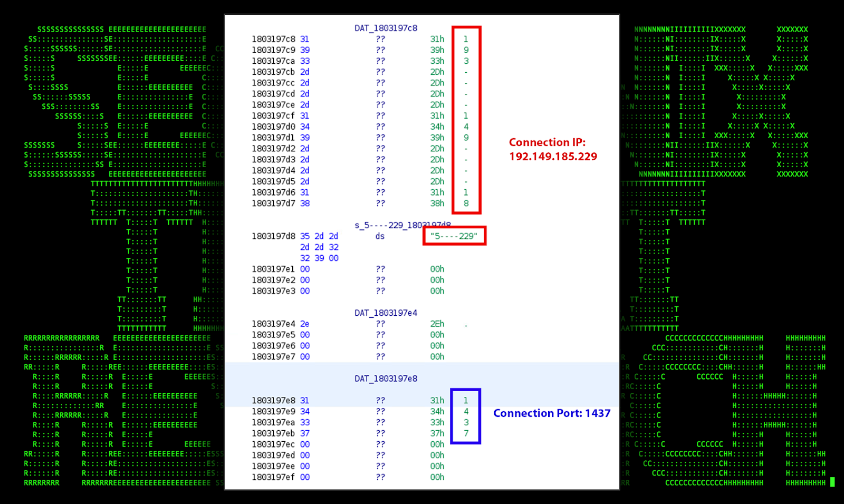Click the 37h value at 1803197eb
Screen dimensions: 844x504
tap(437, 433)
